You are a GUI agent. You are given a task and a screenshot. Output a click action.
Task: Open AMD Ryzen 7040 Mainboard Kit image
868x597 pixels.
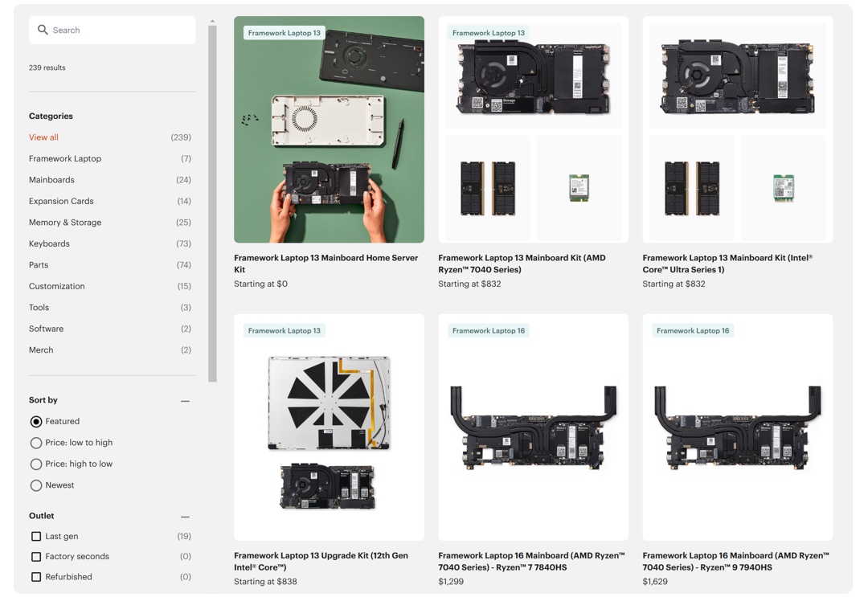533,129
